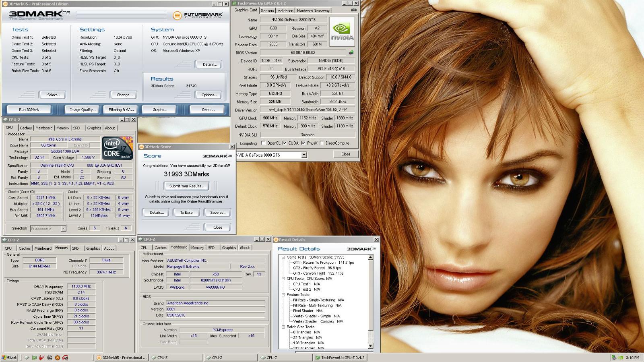Open About tab in CPU-Z Memory window
Viewport: 644px width, 362px height.
coord(109,248)
